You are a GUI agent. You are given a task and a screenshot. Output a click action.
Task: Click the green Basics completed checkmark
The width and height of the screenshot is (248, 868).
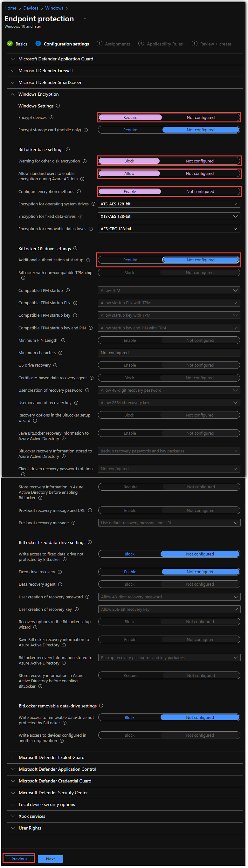point(10,44)
